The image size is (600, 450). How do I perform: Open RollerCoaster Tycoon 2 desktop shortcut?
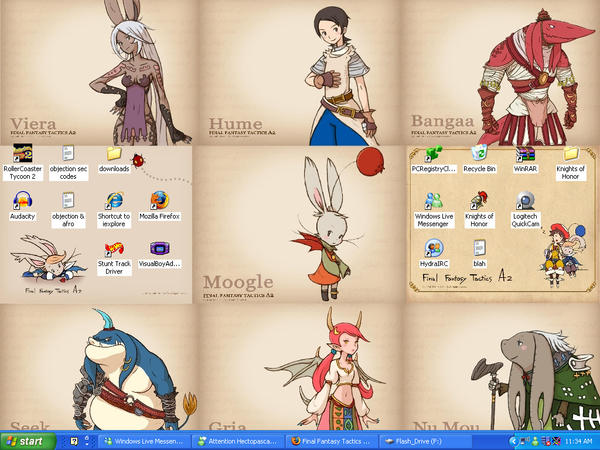point(24,153)
